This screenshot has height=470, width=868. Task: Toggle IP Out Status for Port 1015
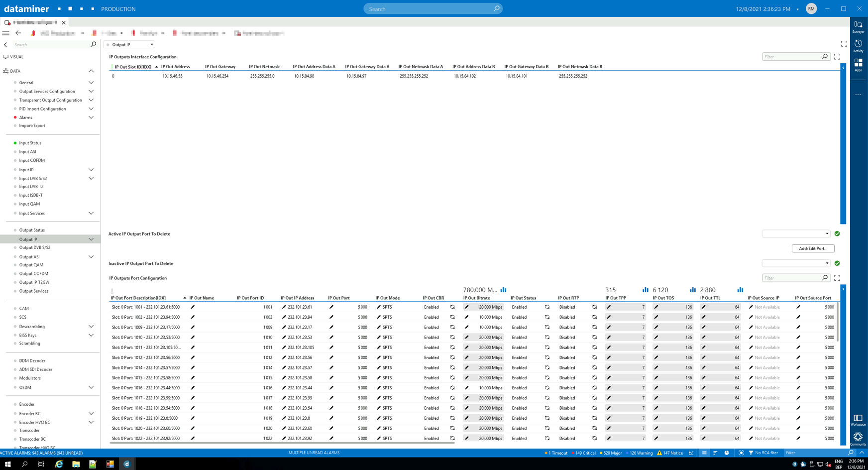pos(547,378)
